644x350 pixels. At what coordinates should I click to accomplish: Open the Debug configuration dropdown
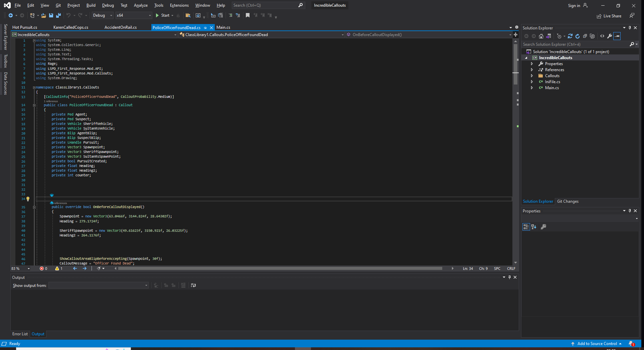click(103, 15)
